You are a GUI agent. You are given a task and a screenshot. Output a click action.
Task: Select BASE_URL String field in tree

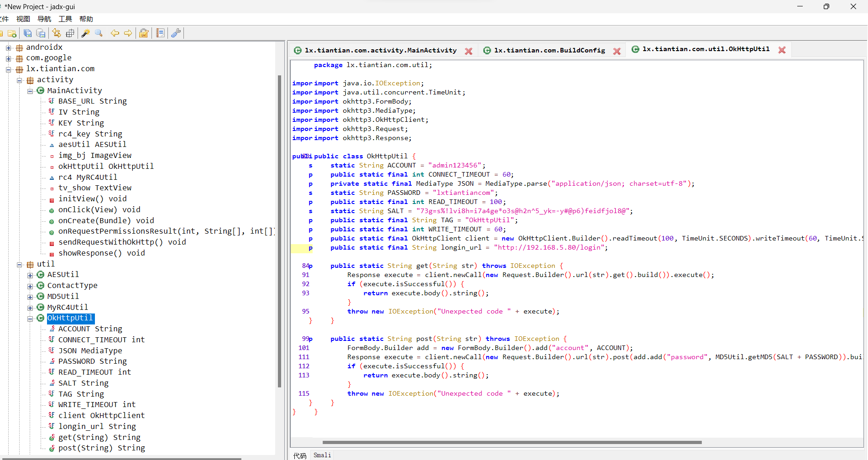point(93,101)
